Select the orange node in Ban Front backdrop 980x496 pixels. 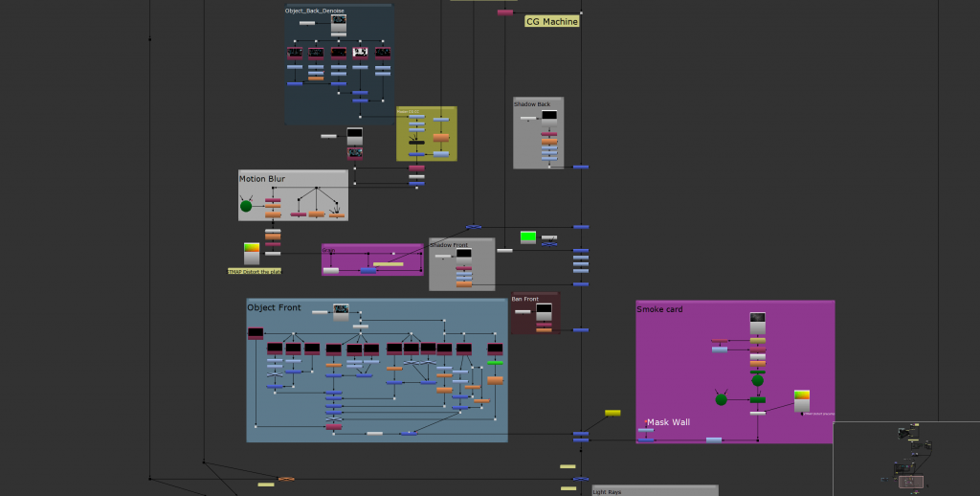click(x=544, y=329)
